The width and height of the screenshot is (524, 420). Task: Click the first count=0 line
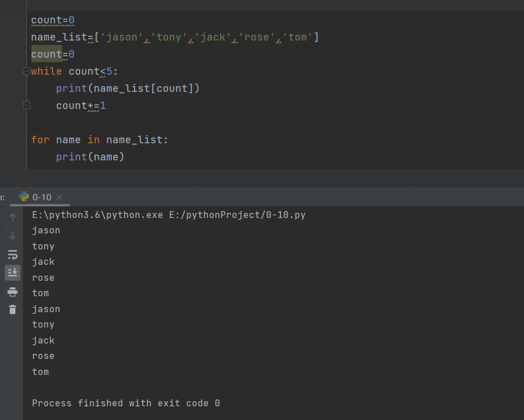[x=53, y=21]
